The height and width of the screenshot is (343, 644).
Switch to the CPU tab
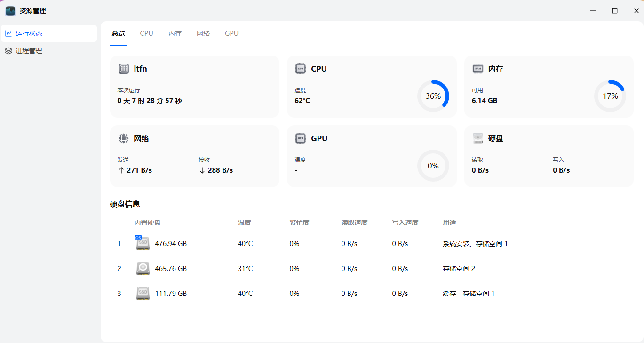click(146, 33)
